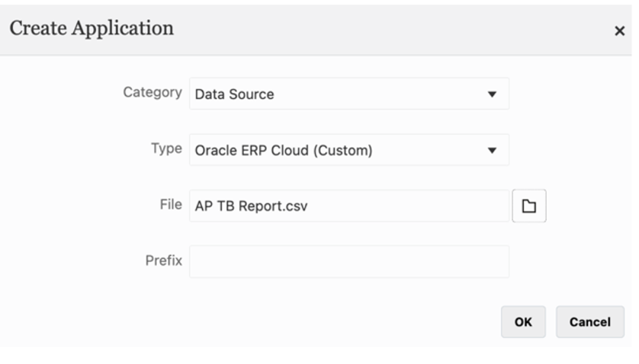Click the Prefix field label
Image resolution: width=639 pixels, height=364 pixels.
click(x=163, y=260)
